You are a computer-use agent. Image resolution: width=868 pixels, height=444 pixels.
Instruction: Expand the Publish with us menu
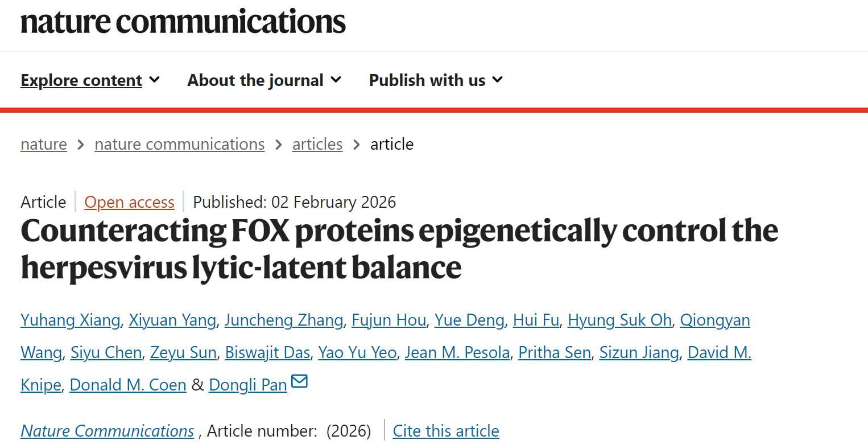coord(436,80)
